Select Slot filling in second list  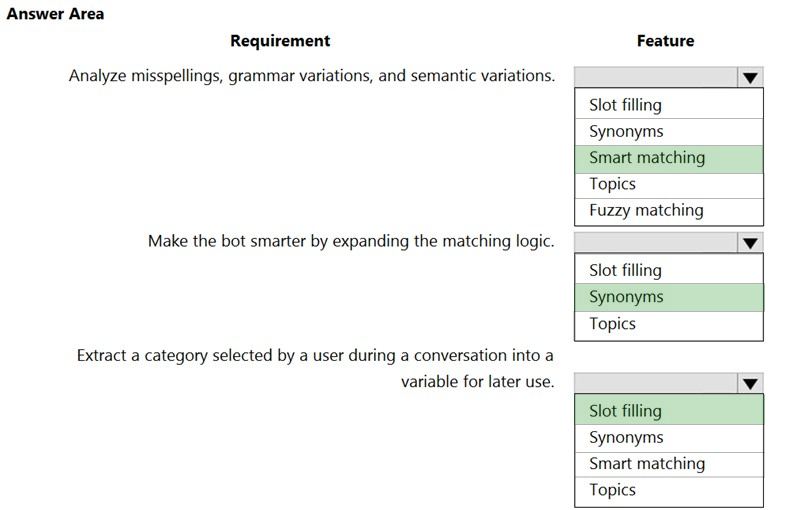(x=669, y=270)
